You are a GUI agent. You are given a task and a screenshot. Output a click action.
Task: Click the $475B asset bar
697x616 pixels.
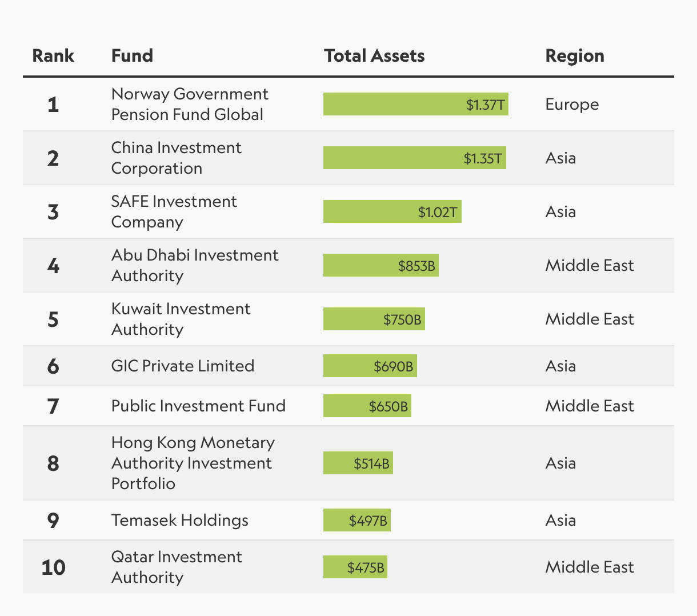[x=355, y=567]
